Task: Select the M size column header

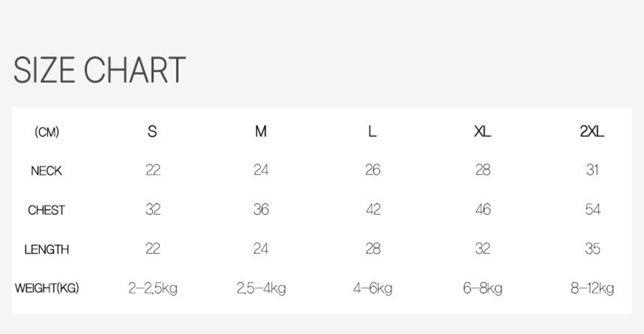Action: 261,131
